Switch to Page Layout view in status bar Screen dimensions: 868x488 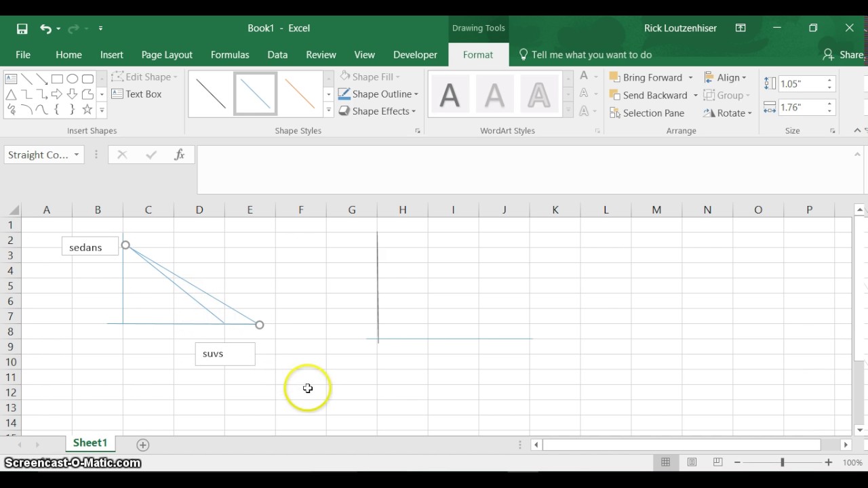click(692, 462)
